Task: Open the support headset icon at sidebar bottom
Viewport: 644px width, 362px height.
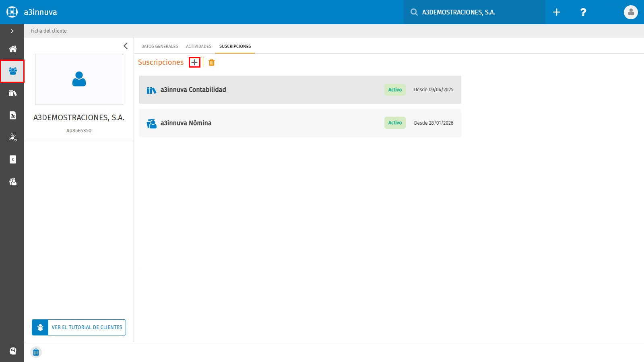Action: coord(13,351)
